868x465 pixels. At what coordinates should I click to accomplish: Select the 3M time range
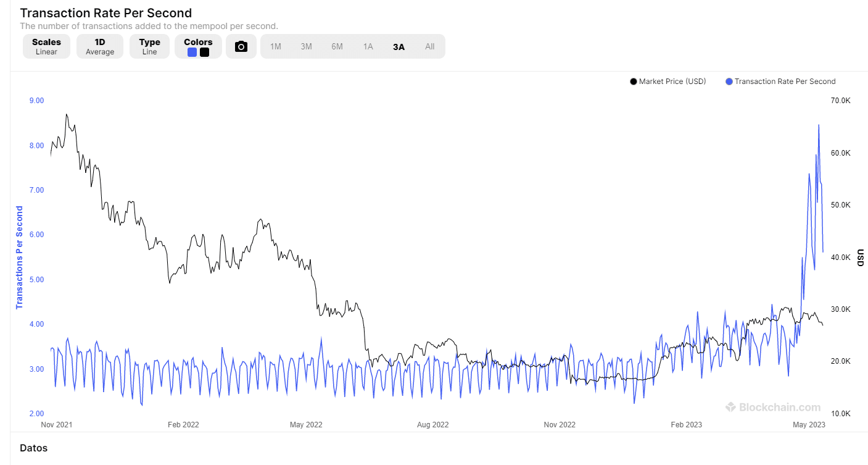[x=306, y=46]
